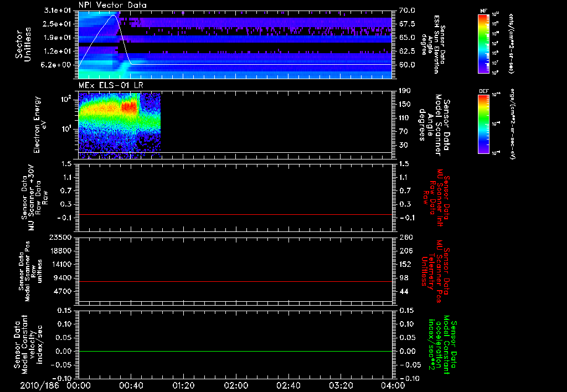Click the DEF label above the color bar
This screenshot has width=567, height=392.
click(x=484, y=91)
